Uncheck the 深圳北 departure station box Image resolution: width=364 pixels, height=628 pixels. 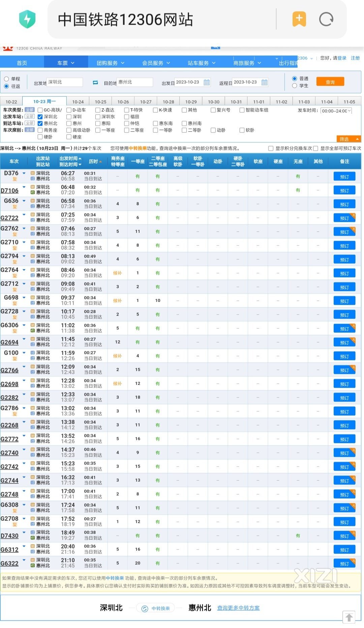coord(40,117)
